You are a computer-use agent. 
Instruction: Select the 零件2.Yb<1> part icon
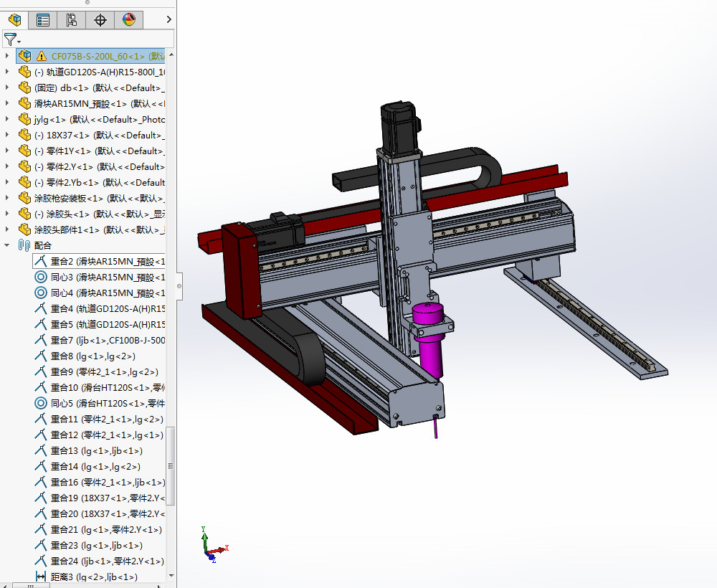[x=24, y=182]
